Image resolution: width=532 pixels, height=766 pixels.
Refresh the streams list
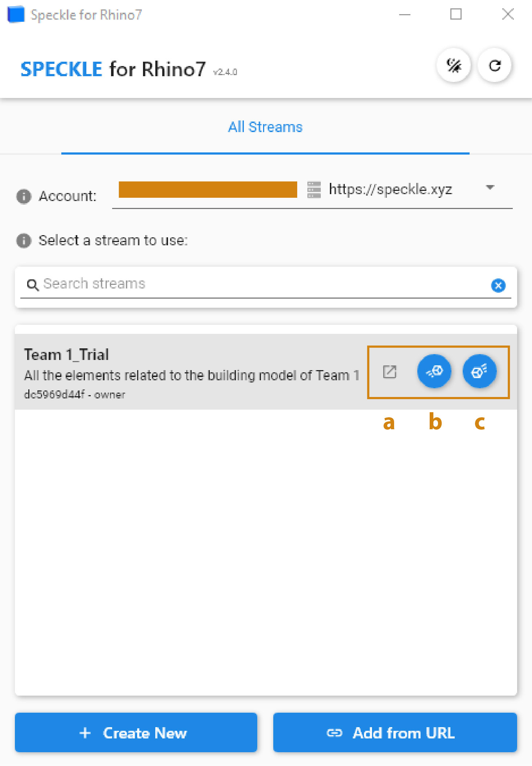[x=495, y=66]
